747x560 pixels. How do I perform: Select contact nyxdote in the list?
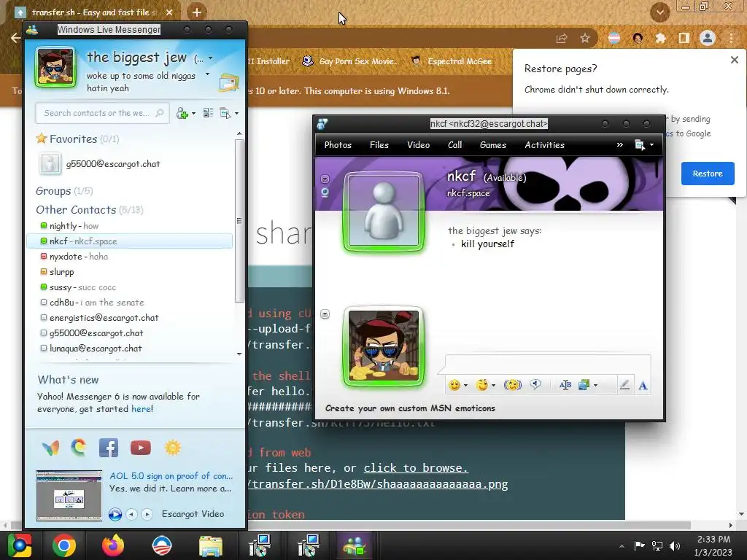(129, 257)
